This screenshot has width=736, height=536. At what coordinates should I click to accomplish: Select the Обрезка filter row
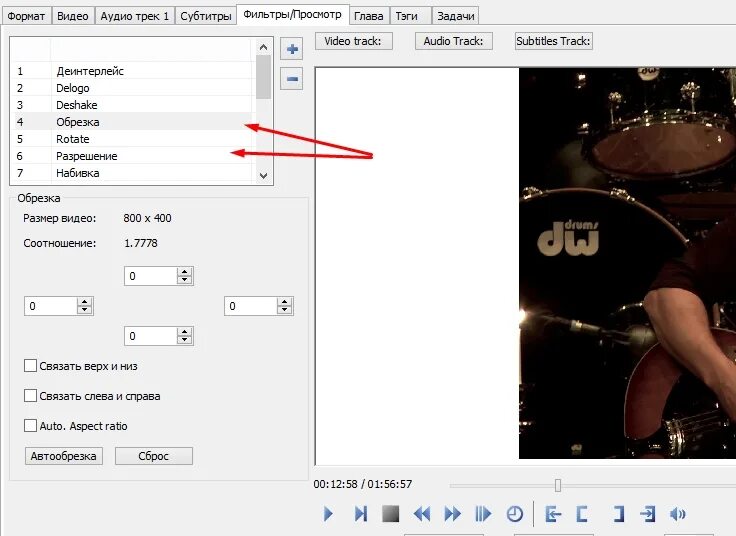[133, 122]
